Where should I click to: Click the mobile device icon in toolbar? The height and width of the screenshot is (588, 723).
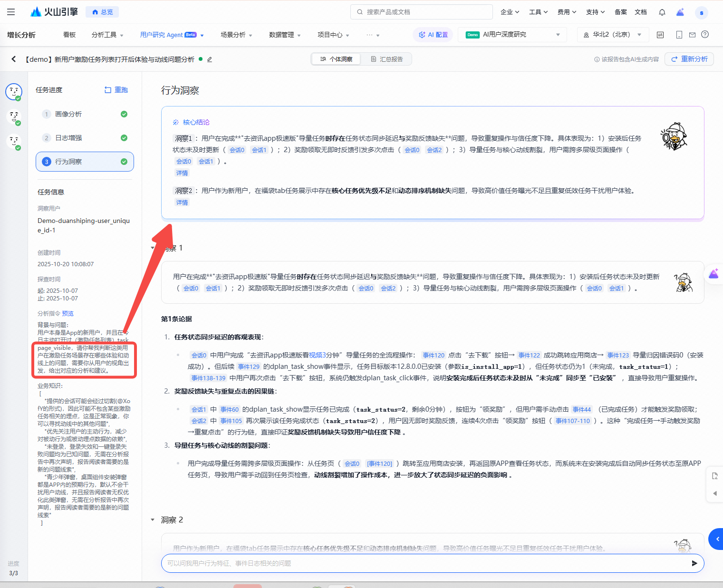point(679,35)
